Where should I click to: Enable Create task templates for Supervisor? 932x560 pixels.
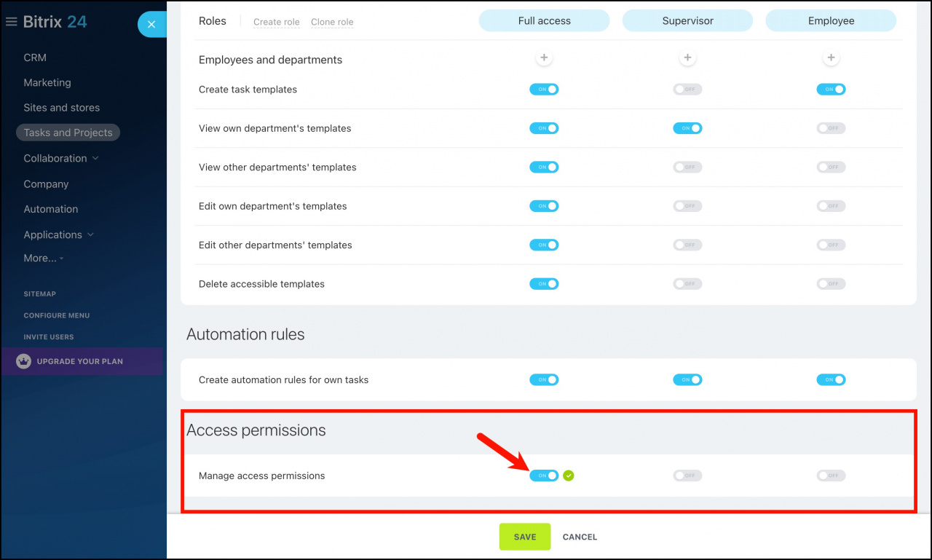[x=687, y=90]
